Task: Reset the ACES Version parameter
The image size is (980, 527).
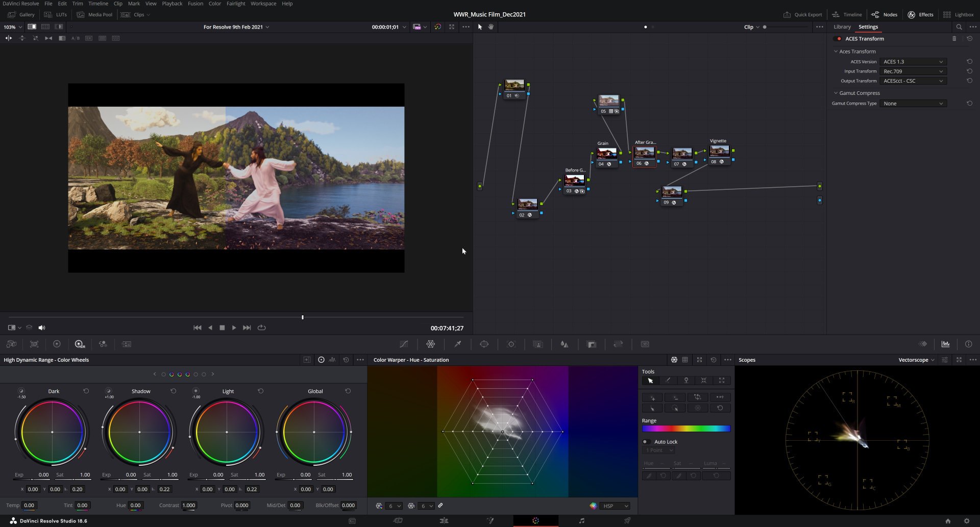Action: (x=969, y=62)
